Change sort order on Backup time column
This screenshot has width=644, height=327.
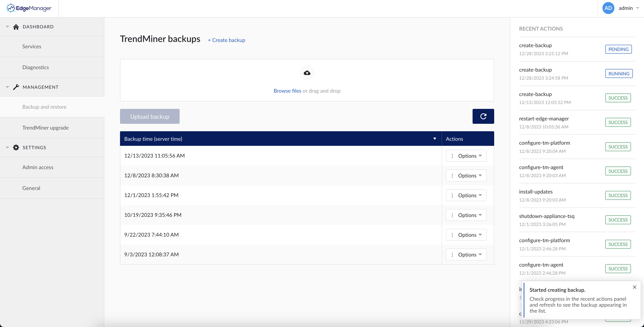pyautogui.click(x=435, y=139)
